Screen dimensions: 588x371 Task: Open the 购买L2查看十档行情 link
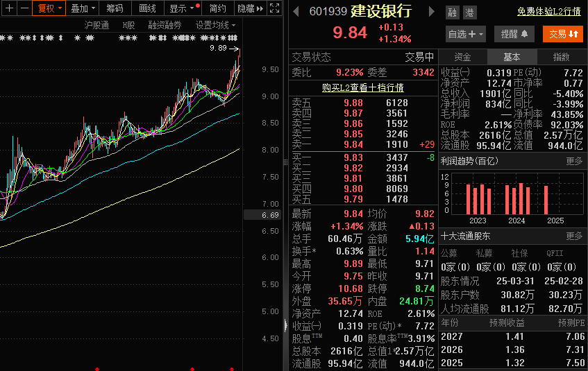(362, 87)
